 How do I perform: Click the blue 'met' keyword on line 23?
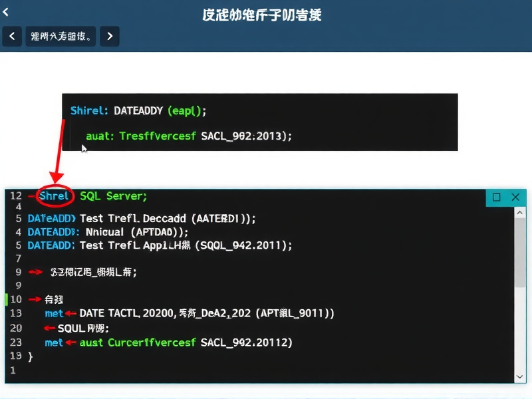(x=54, y=342)
